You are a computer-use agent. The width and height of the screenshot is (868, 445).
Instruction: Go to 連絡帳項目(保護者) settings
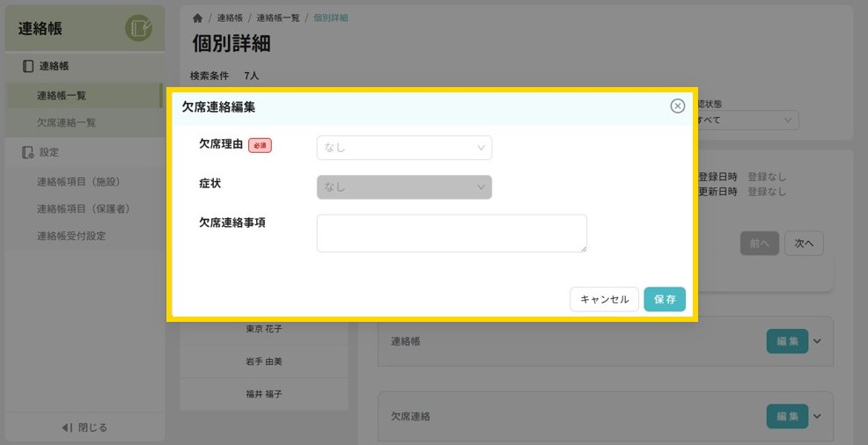pyautogui.click(x=84, y=209)
